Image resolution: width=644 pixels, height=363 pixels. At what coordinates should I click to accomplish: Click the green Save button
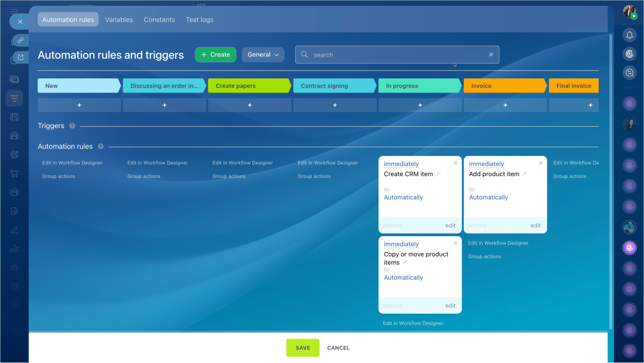click(x=303, y=348)
